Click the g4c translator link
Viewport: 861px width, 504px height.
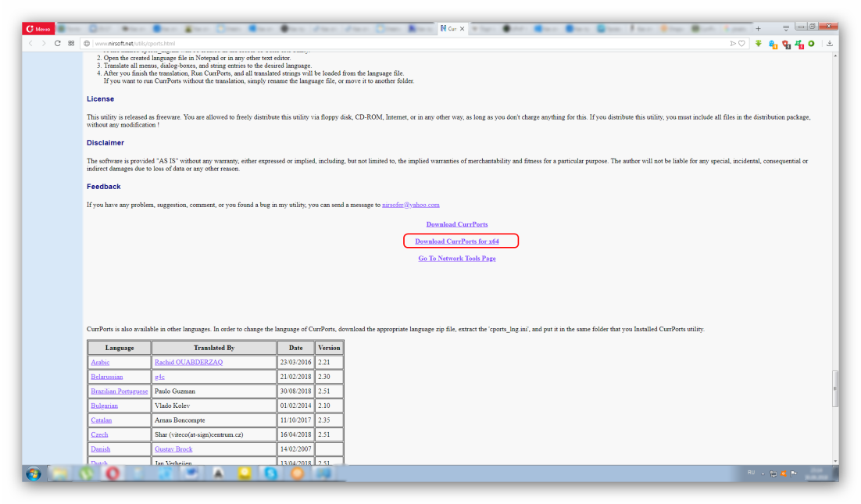click(159, 377)
